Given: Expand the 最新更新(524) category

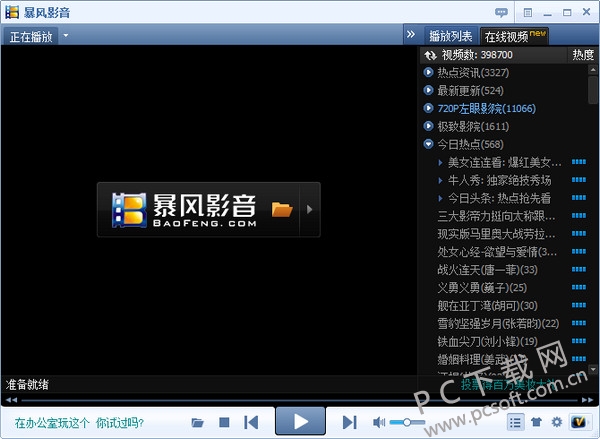Looking at the screenshot, I should tap(428, 90).
